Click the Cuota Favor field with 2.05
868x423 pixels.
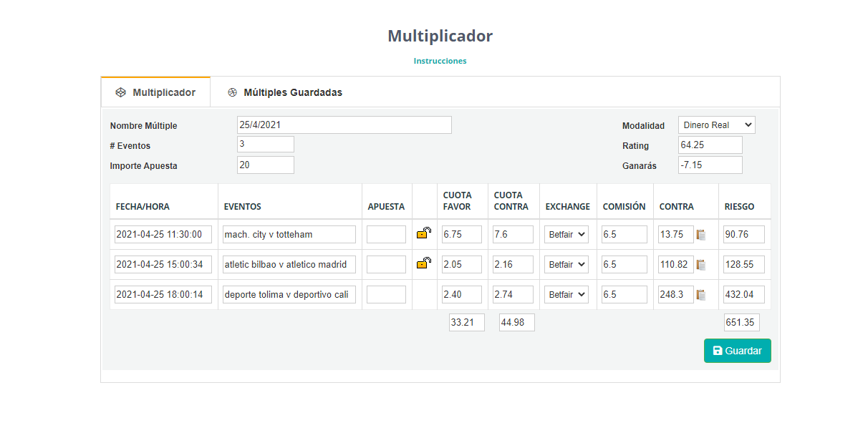(x=462, y=265)
